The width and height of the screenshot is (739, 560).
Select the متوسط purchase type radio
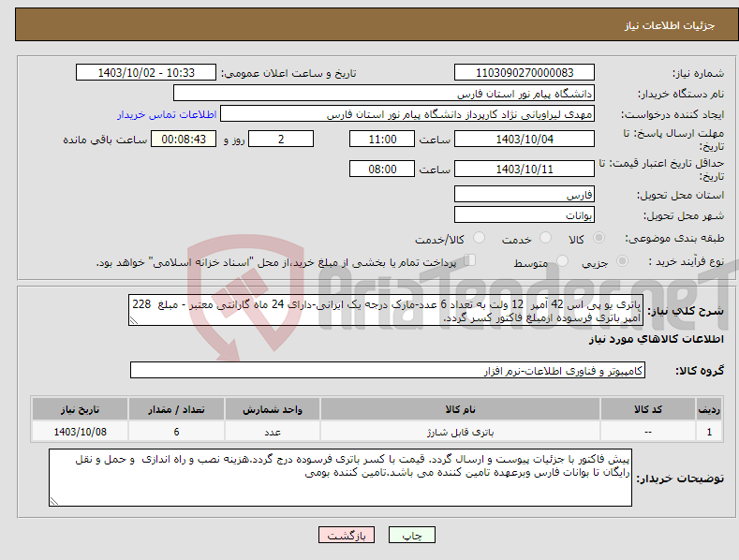[562, 260]
